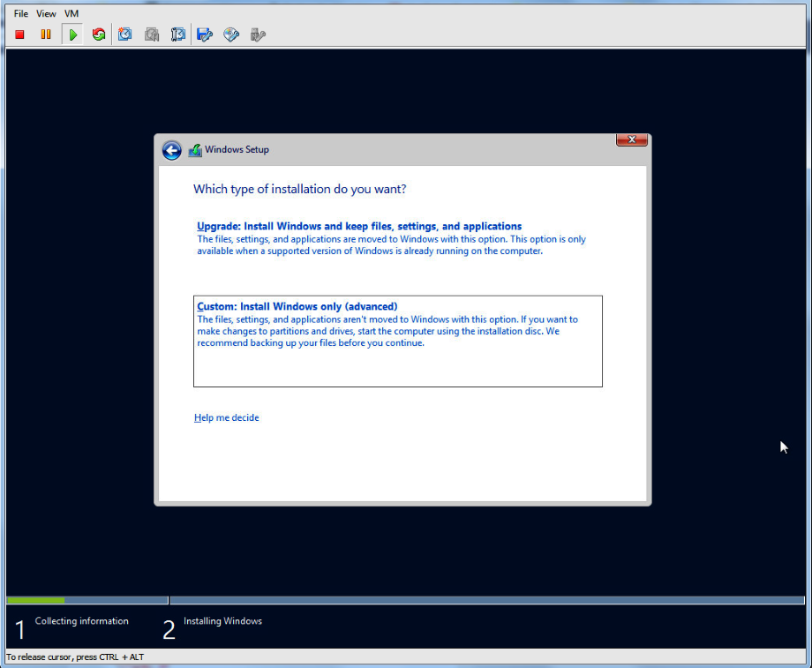Open the File menu

[x=21, y=14]
